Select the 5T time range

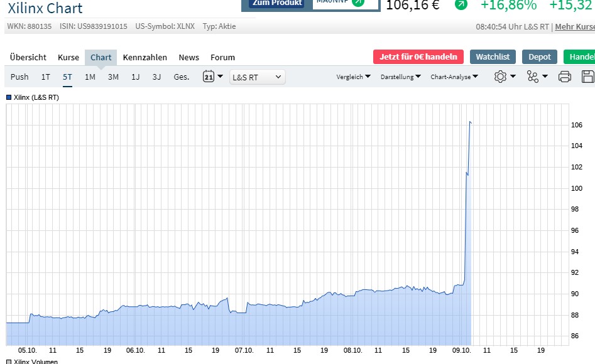coord(67,77)
